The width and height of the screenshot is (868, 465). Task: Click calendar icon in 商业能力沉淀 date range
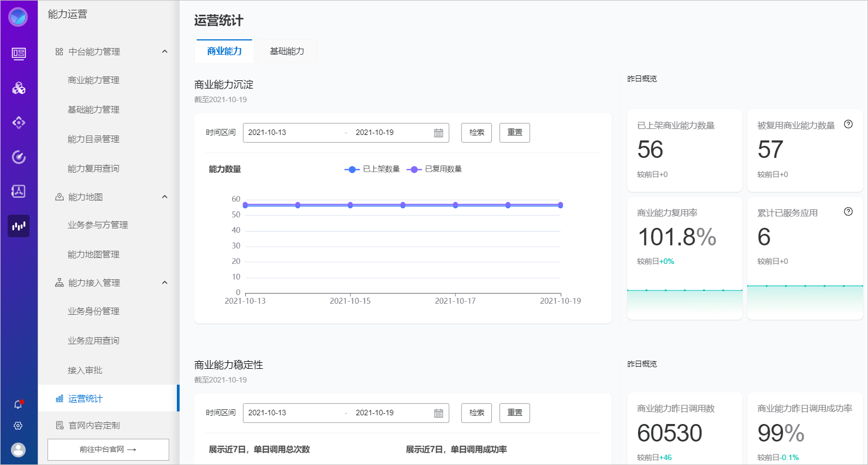[438, 133]
